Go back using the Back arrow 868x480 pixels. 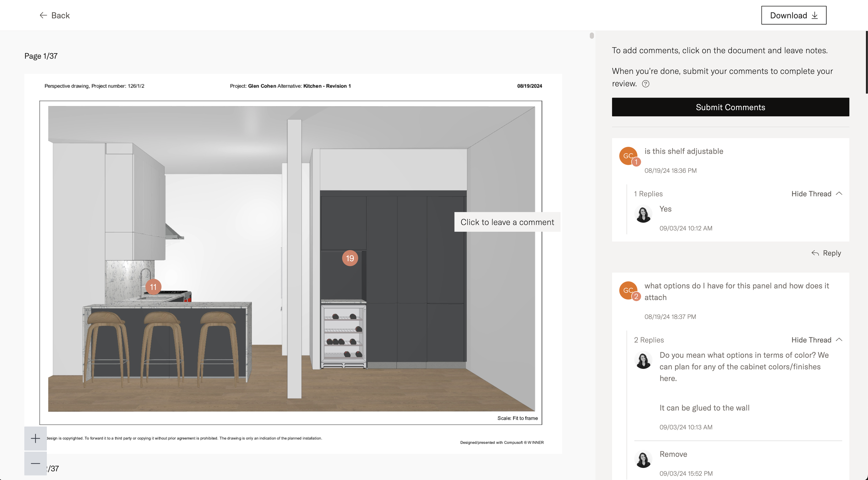(55, 15)
